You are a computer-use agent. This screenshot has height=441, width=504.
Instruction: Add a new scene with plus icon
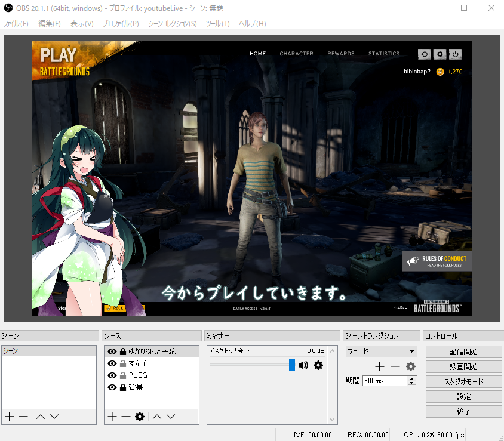(x=10, y=417)
